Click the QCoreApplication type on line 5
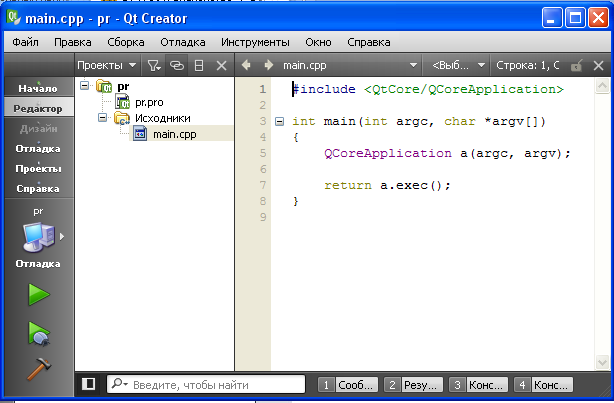This screenshot has width=614, height=403. click(388, 153)
